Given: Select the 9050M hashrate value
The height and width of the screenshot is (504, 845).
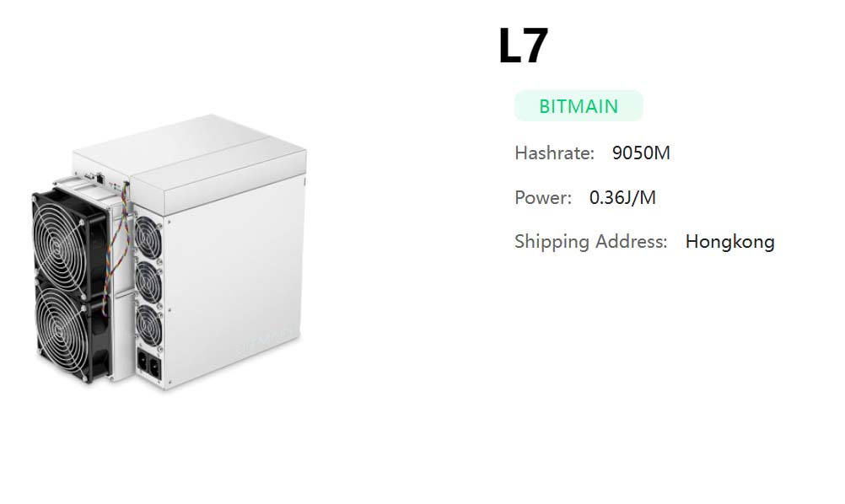Looking at the screenshot, I should pyautogui.click(x=641, y=153).
